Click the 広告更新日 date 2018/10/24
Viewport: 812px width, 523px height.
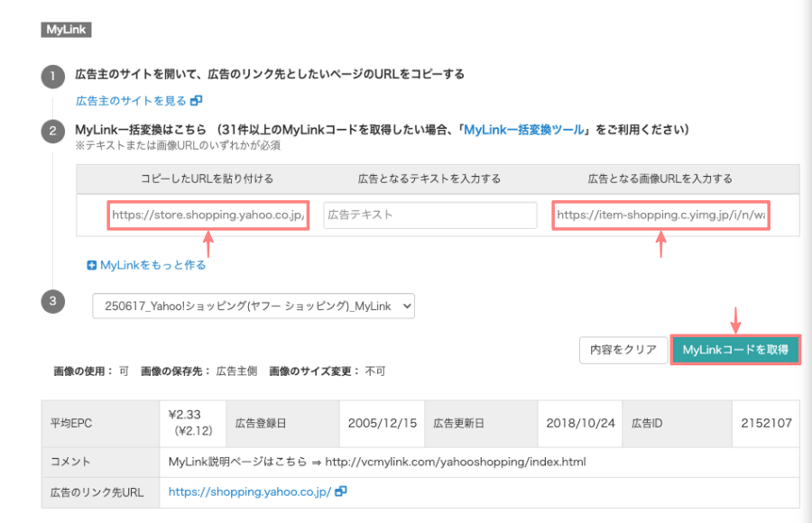(580, 424)
